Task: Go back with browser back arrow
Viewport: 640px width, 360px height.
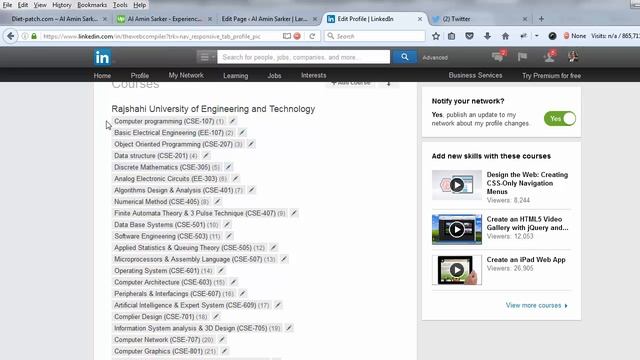Action: click(11, 36)
